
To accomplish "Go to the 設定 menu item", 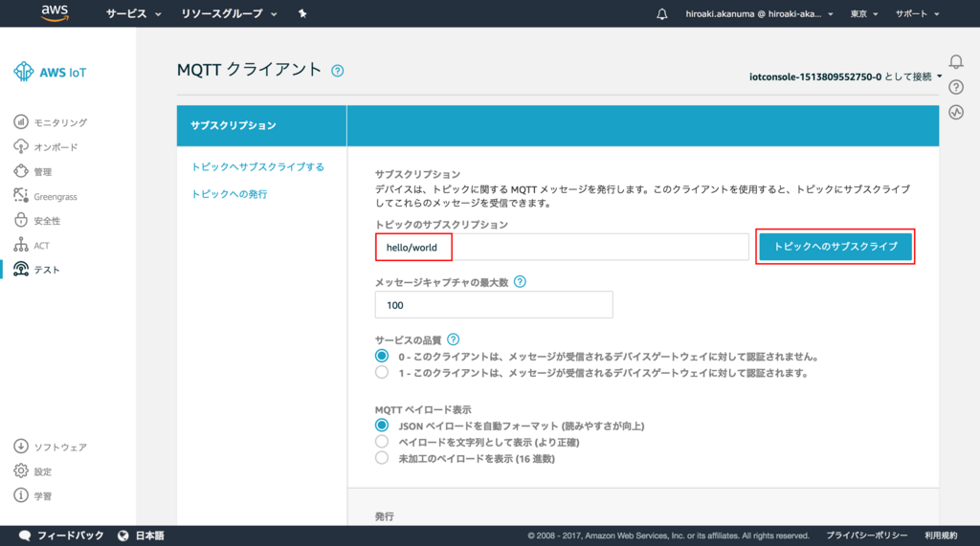I will click(42, 471).
